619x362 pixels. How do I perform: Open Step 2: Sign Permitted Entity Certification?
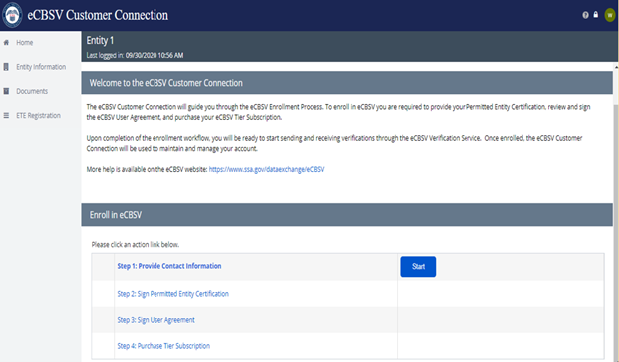[173, 294]
